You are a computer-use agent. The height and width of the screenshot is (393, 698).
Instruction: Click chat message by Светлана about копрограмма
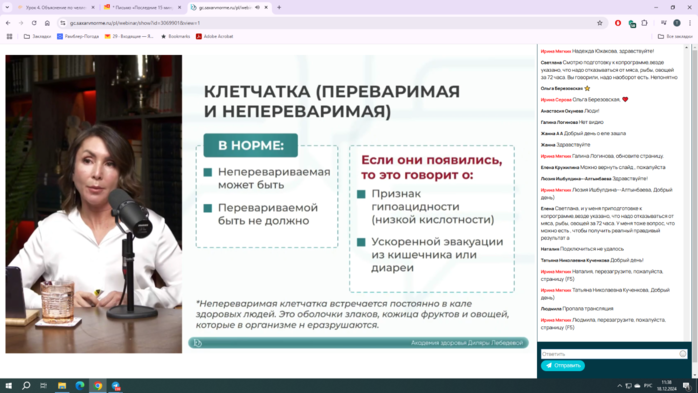[609, 70]
